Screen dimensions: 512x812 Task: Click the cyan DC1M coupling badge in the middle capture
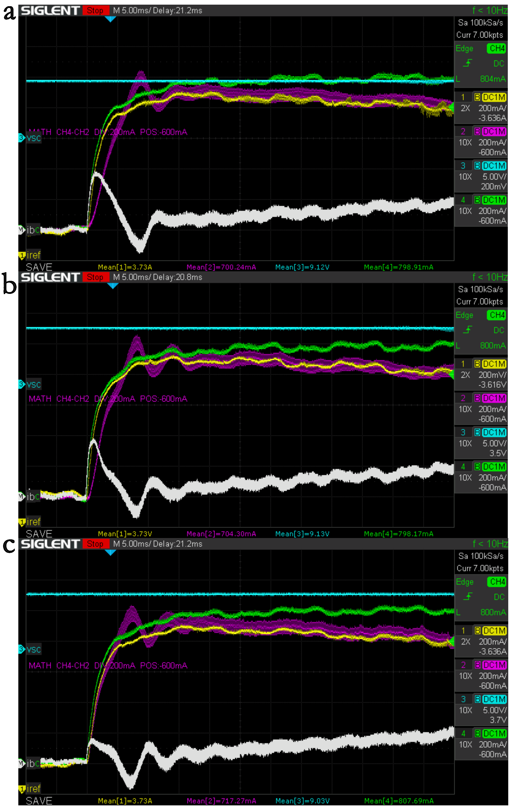point(494,432)
